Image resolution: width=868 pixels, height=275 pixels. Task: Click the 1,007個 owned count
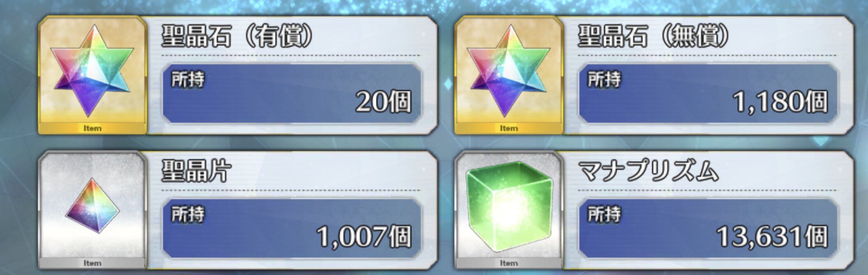pyautogui.click(x=364, y=236)
